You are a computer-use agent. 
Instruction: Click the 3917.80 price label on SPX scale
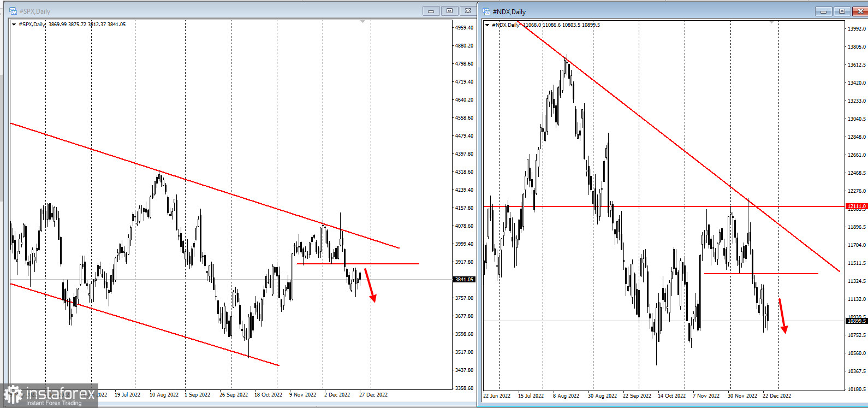pyautogui.click(x=464, y=262)
